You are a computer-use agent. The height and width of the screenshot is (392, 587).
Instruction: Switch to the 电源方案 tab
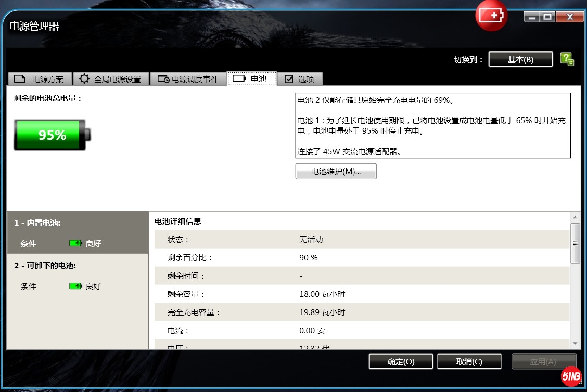tap(40, 79)
